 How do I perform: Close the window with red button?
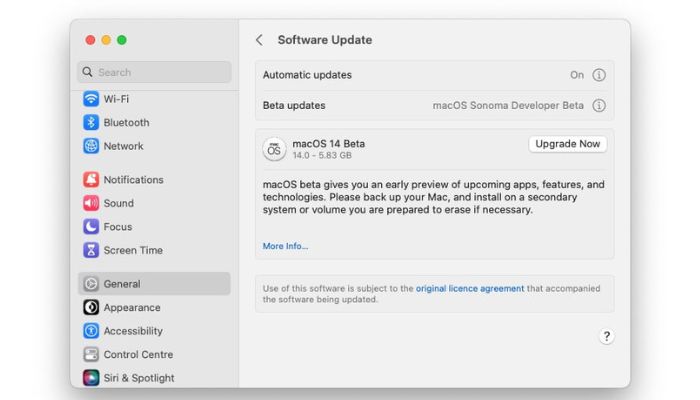click(x=90, y=40)
